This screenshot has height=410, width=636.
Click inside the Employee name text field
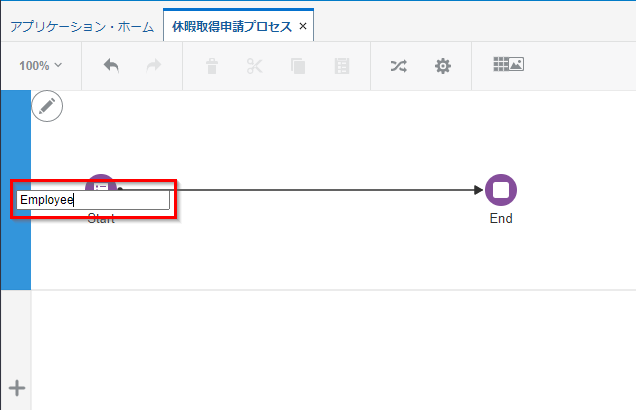point(93,200)
